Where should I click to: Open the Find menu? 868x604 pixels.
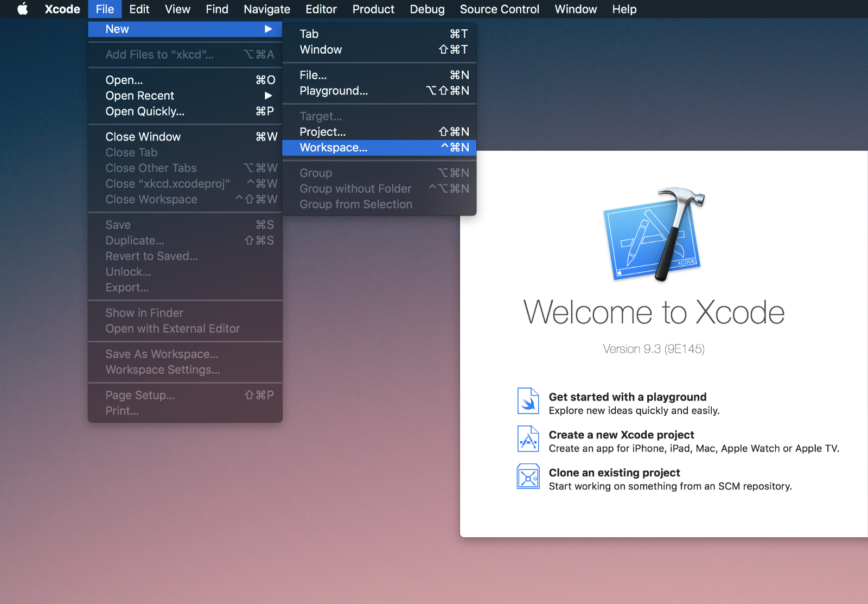(x=217, y=9)
